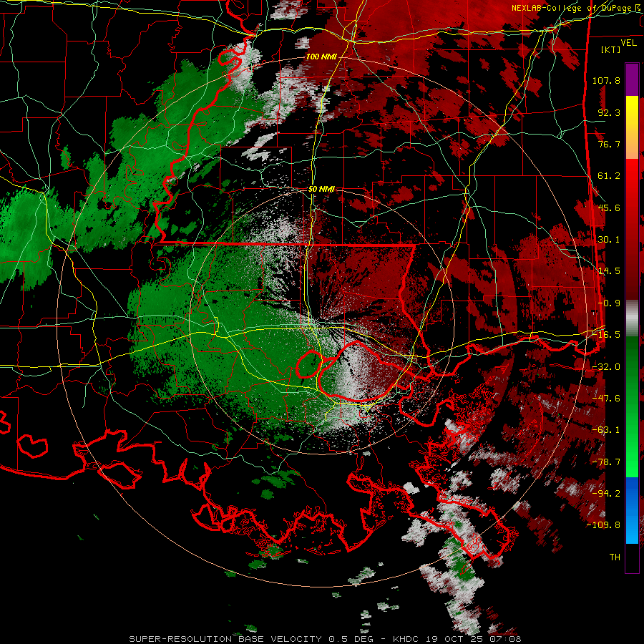
Task: Click the [KT] units label
Action: (611, 49)
